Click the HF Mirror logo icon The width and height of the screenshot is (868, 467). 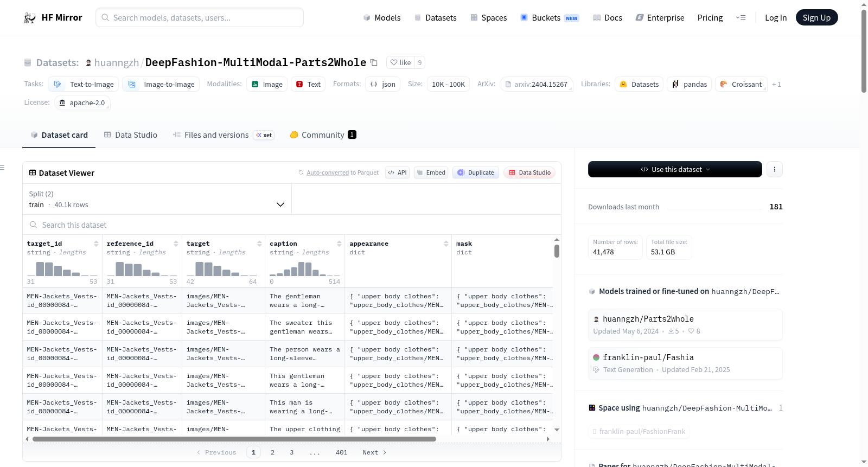tap(30, 18)
